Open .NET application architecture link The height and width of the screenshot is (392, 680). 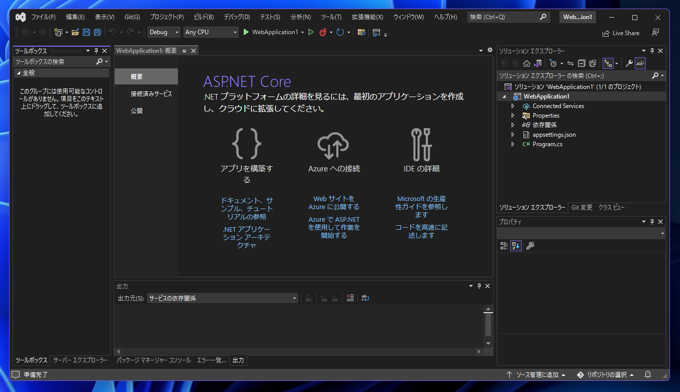coord(246,237)
